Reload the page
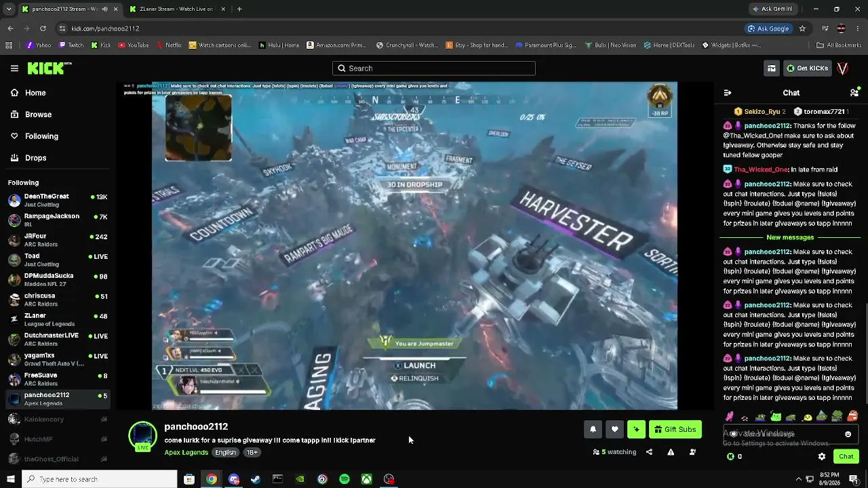This screenshot has height=488, width=868. 43,28
